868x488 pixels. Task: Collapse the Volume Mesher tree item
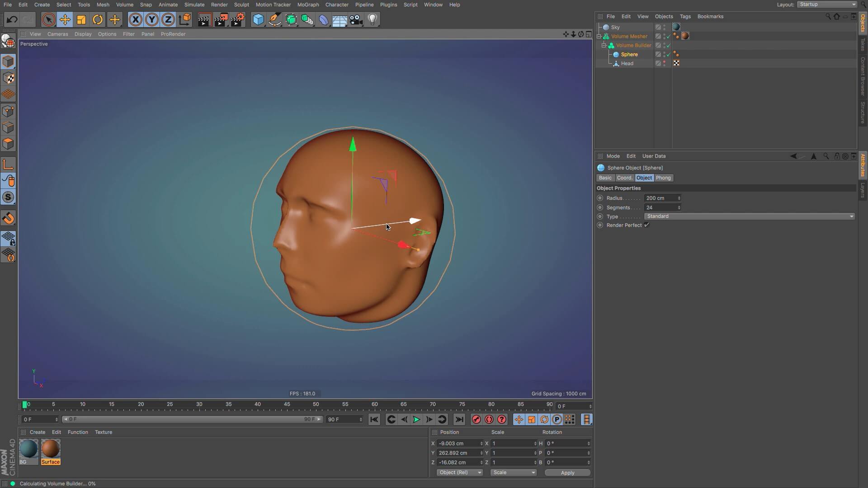pyautogui.click(x=599, y=36)
